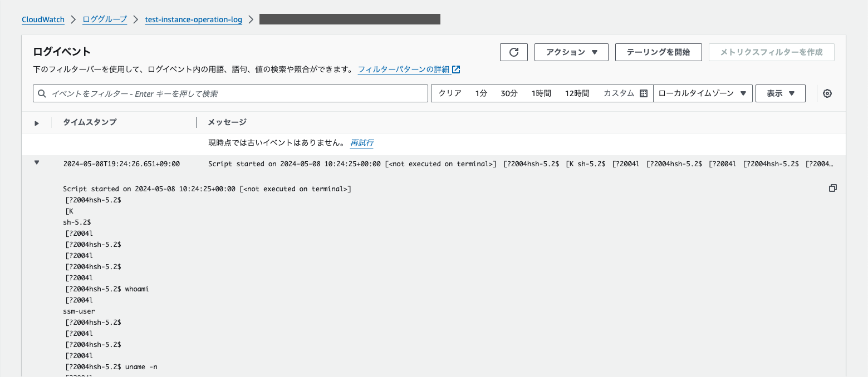The height and width of the screenshot is (377, 868).
Task: Navigate to CloudWatch breadcrumb link
Action: tap(43, 19)
